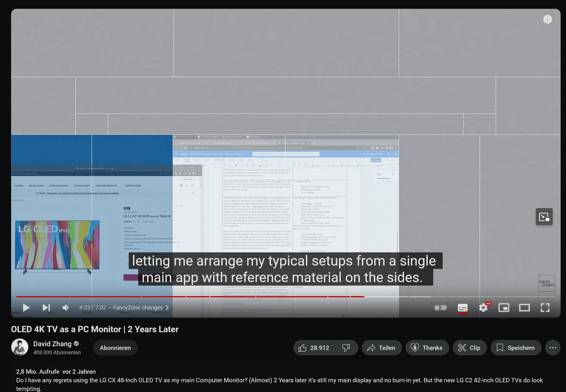Screen dimensions: 566x392
Task: Seek on the red progress bar
Action: tap(190, 297)
